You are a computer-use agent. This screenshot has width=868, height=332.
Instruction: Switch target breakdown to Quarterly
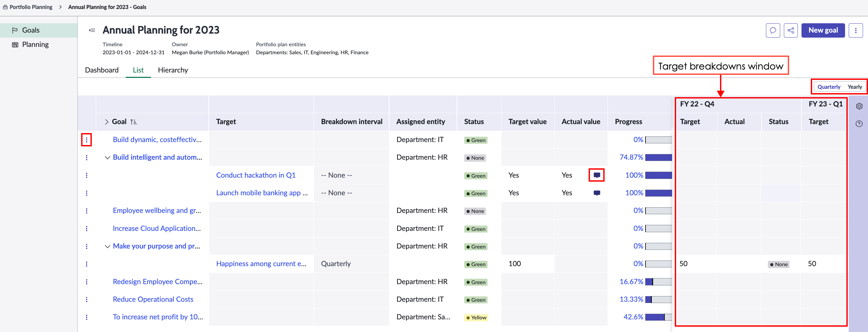[x=828, y=87]
